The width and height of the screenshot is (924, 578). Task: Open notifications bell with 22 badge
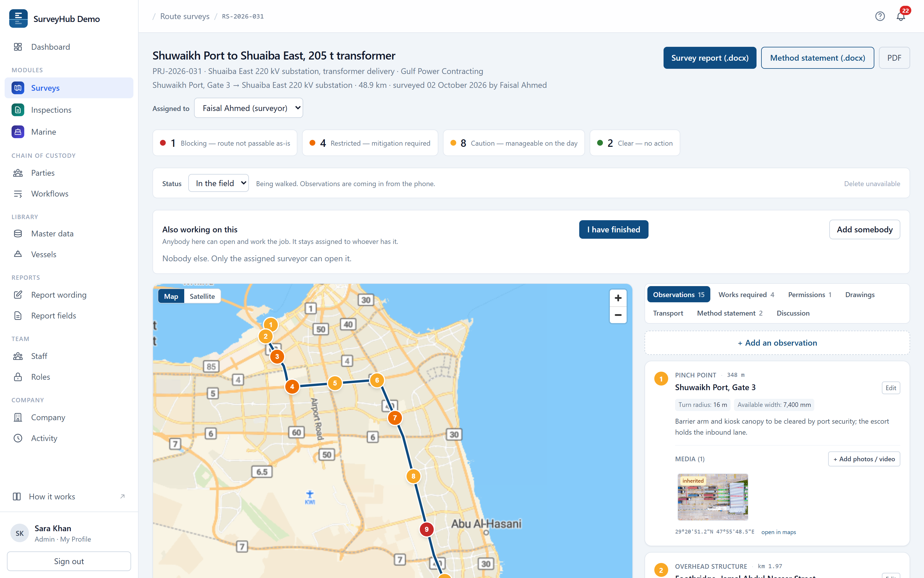901,16
